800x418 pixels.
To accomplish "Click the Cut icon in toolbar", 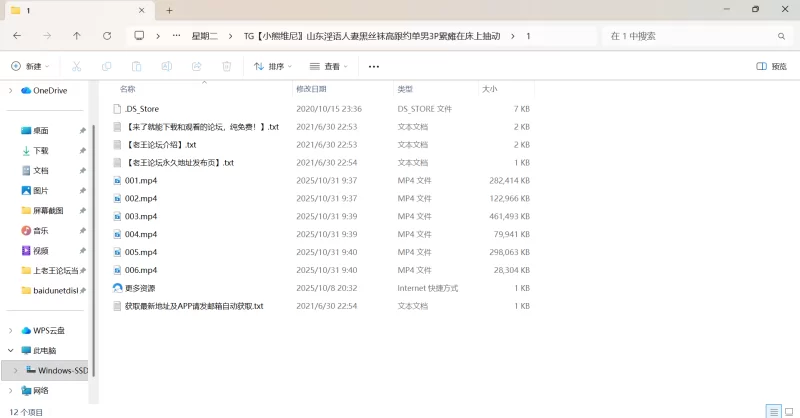I will click(76, 66).
